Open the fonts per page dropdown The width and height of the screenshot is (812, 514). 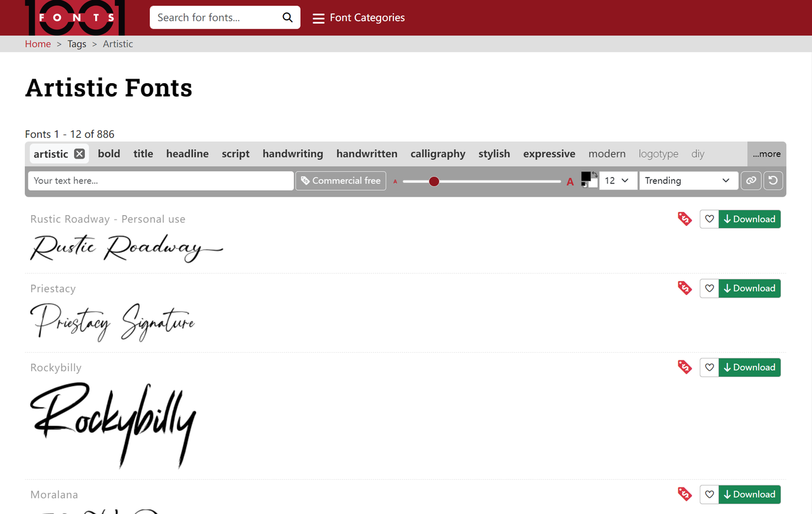point(616,181)
